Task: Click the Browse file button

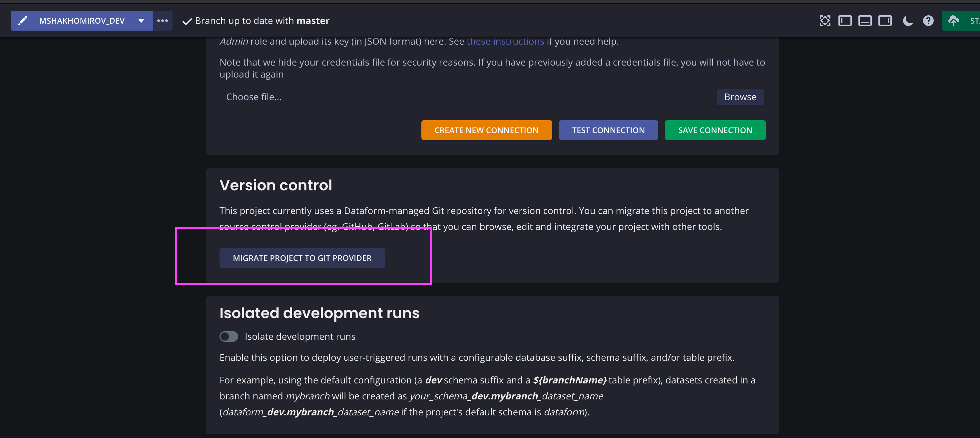Action: point(740,97)
